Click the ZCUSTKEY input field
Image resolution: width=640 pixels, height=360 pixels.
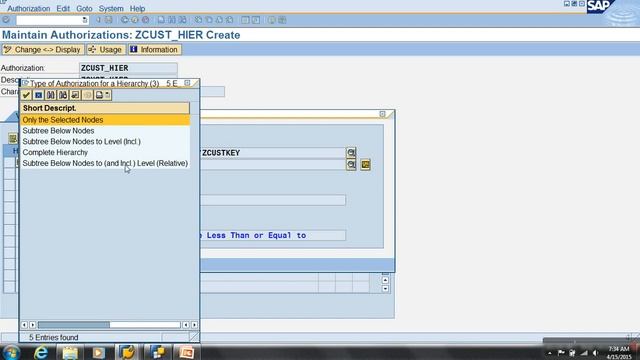(273, 153)
